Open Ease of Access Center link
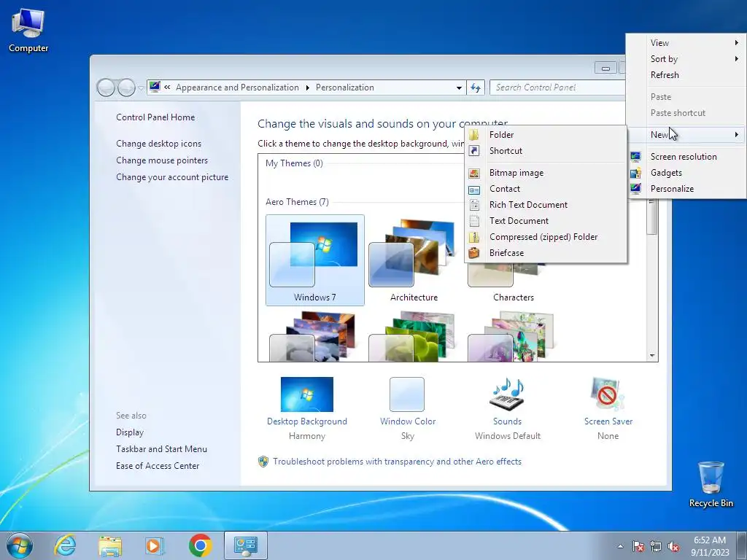 158,466
